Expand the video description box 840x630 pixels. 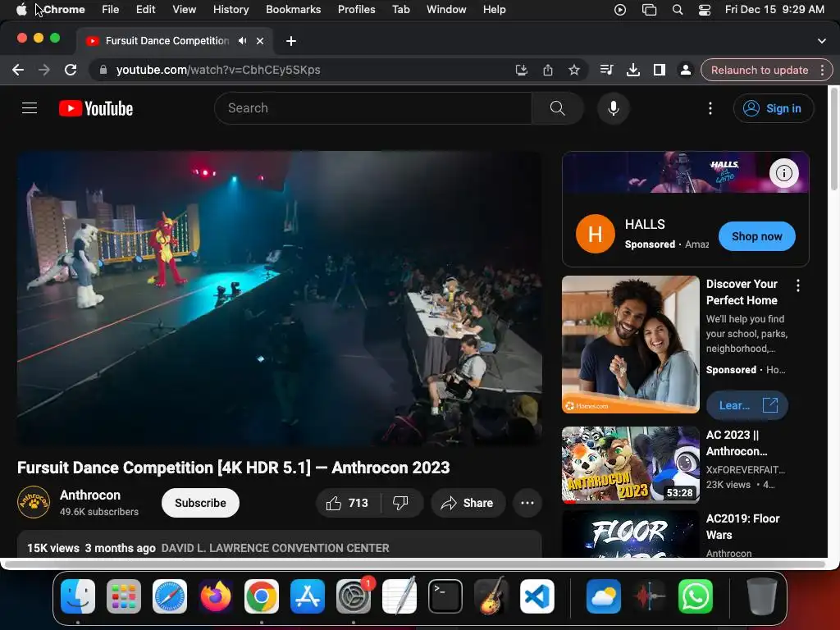(x=279, y=545)
